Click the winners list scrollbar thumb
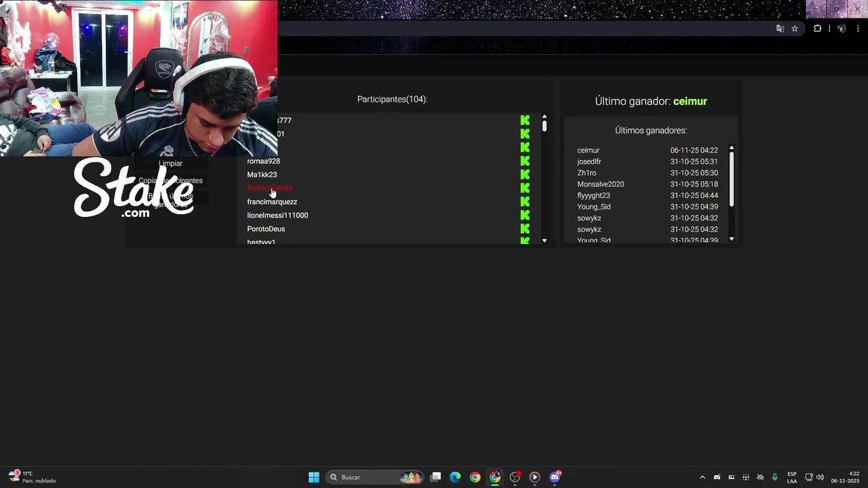868x488 pixels. [732, 179]
